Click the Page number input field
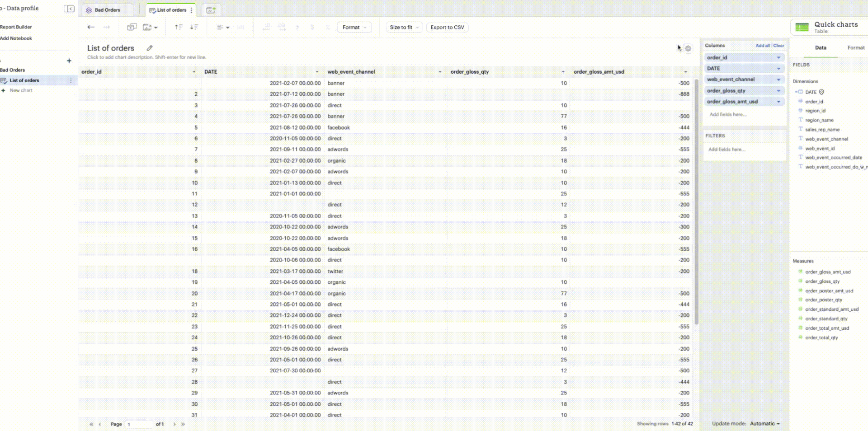 click(x=138, y=424)
